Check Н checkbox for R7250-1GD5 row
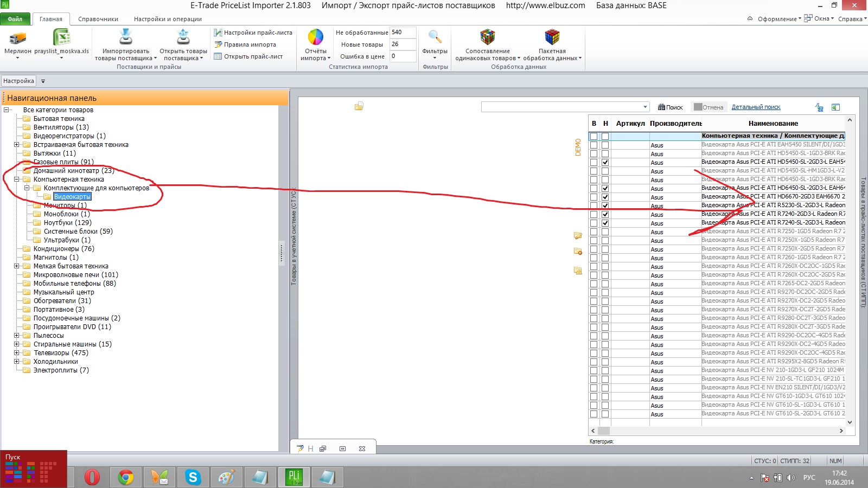Screen dimensions: 868x488 coord(605,232)
